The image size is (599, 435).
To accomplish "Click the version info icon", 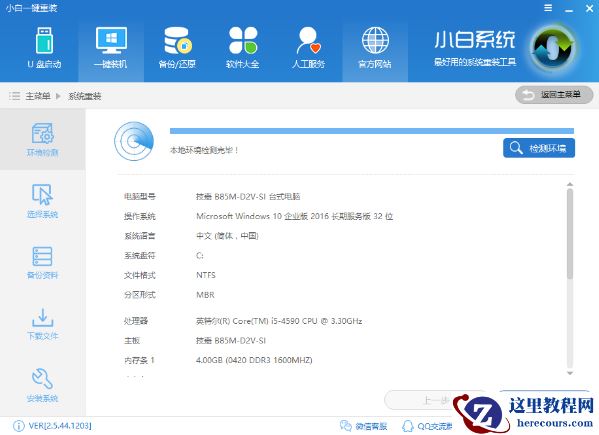I will (x=18, y=425).
